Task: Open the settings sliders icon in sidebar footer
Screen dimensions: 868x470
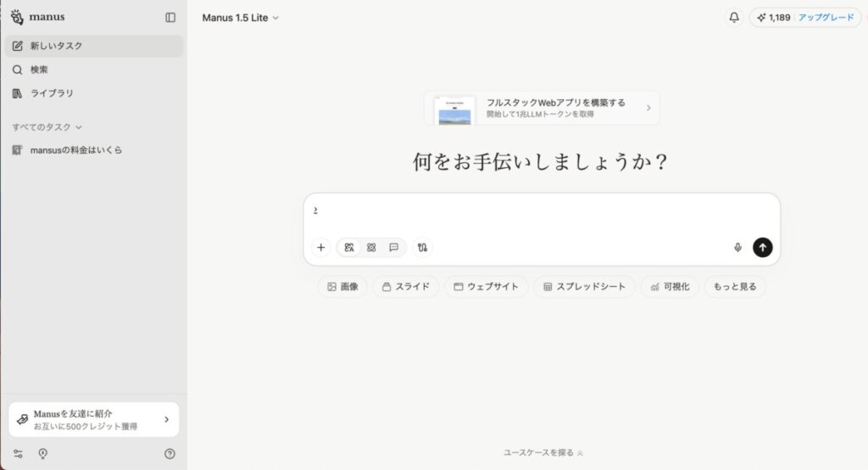Action: (x=19, y=454)
